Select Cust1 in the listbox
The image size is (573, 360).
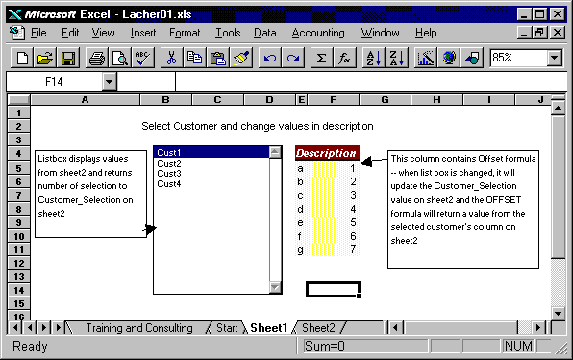(x=211, y=152)
